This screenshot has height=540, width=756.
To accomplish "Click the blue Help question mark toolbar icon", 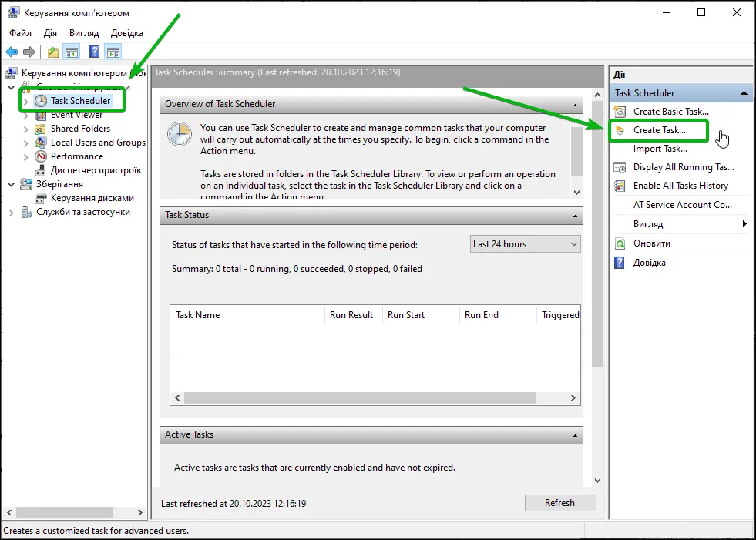I will point(95,52).
